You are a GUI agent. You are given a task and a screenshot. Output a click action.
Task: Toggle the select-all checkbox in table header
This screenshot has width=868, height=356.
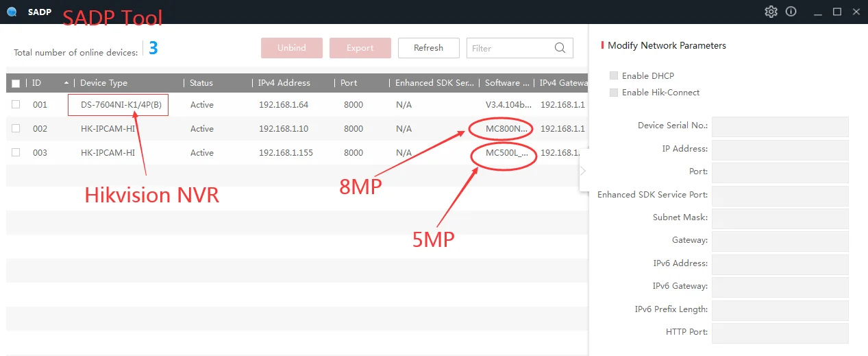point(16,84)
